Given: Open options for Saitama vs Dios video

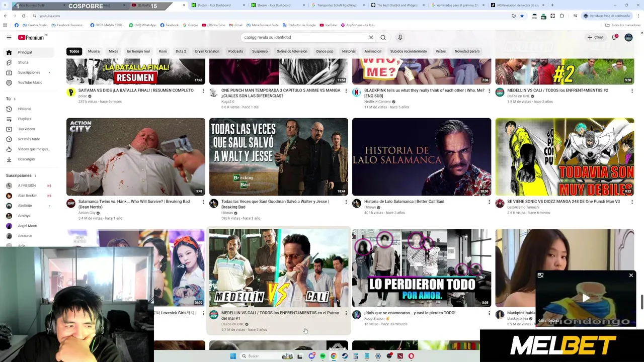Looking at the screenshot, I should 203,91.
